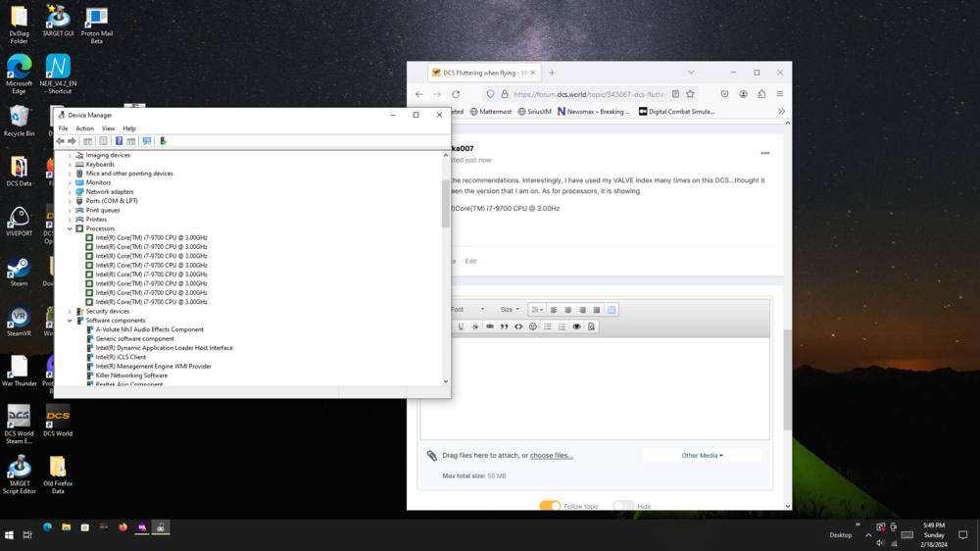The image size is (980, 551).
Task: Reload page in Firefox
Action: (457, 94)
